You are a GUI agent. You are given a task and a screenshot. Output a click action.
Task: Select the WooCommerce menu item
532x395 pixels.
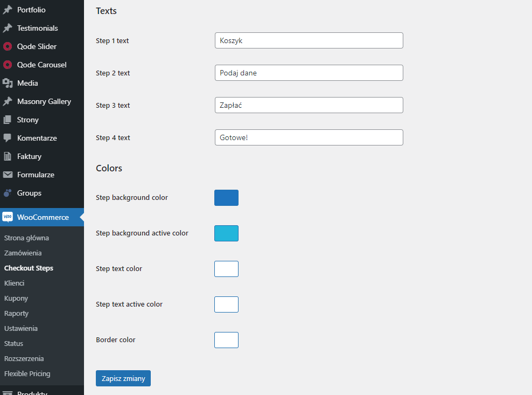pyautogui.click(x=42, y=217)
